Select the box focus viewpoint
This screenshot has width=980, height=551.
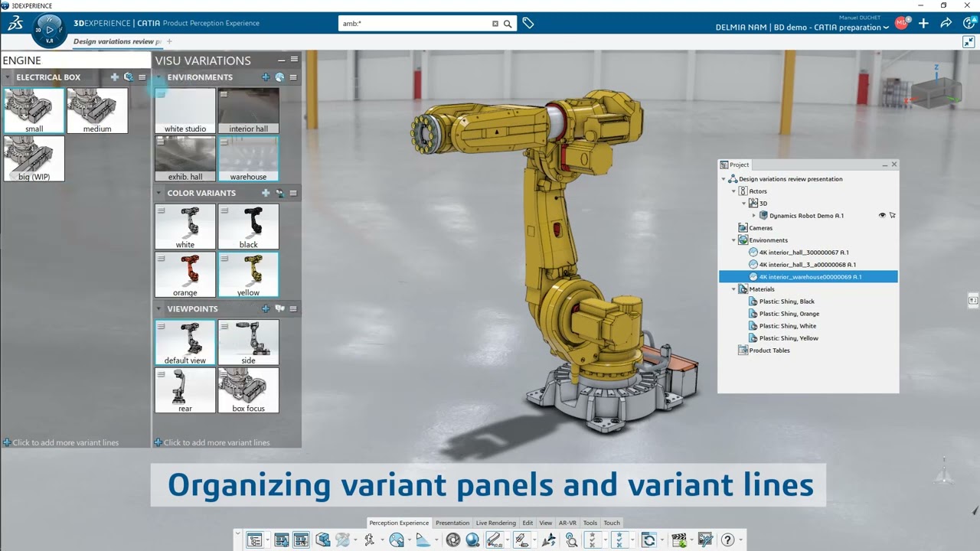tap(248, 391)
